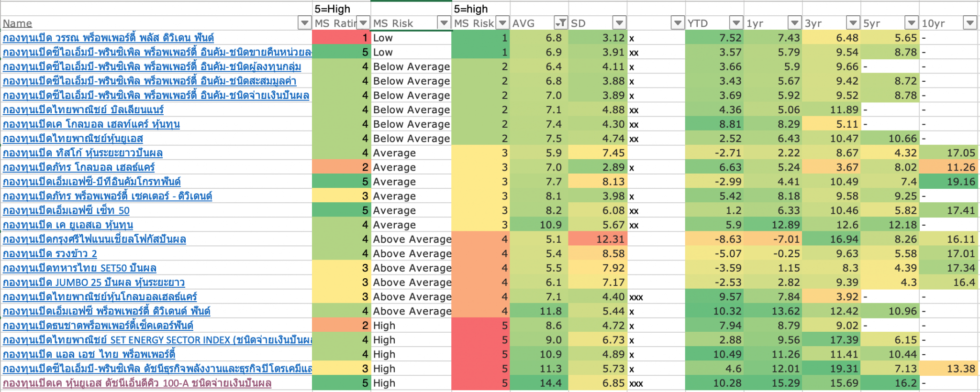980x392 pixels.
Task: Select the 1yr cell "-7.01"
Action: [772, 239]
